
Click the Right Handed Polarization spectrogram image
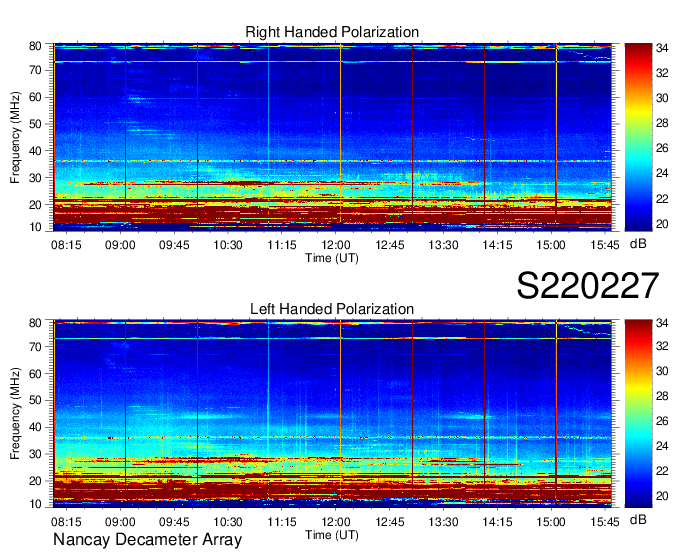(x=332, y=137)
